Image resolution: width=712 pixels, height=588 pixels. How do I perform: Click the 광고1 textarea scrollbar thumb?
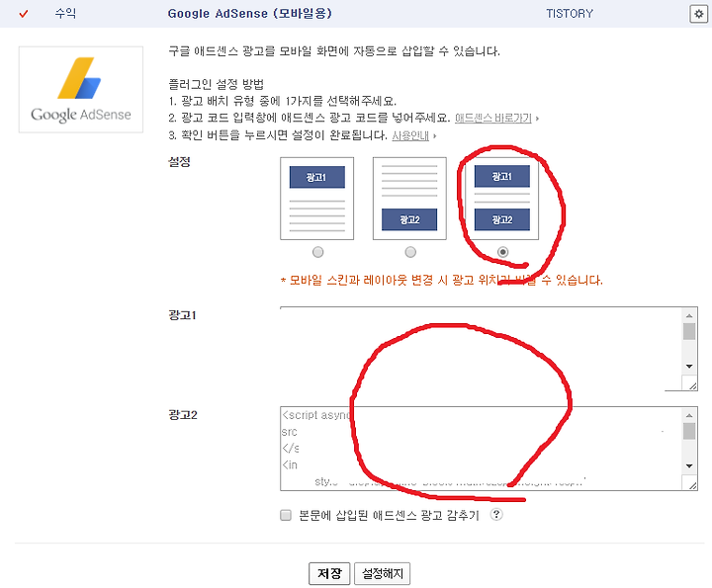click(x=689, y=331)
